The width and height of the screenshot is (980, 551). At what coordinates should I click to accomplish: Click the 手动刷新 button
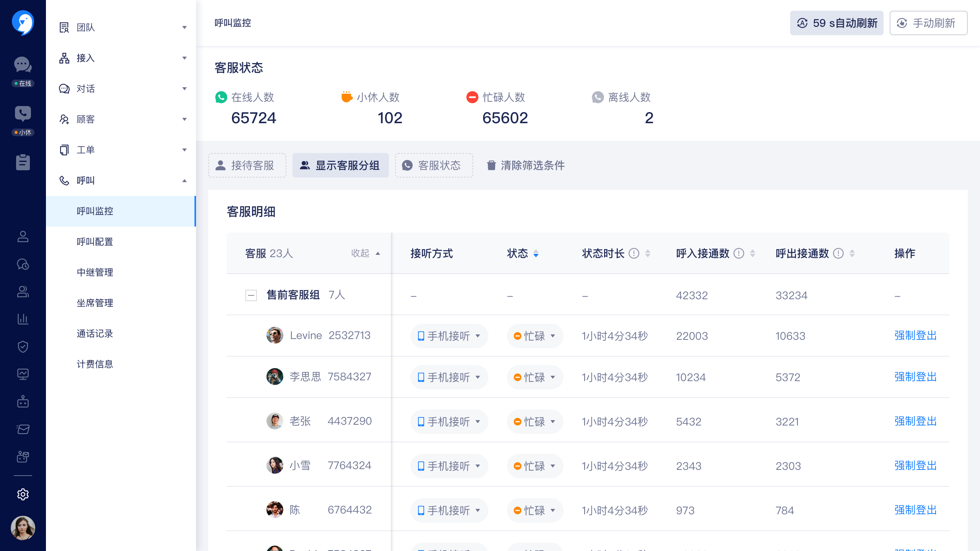click(929, 23)
